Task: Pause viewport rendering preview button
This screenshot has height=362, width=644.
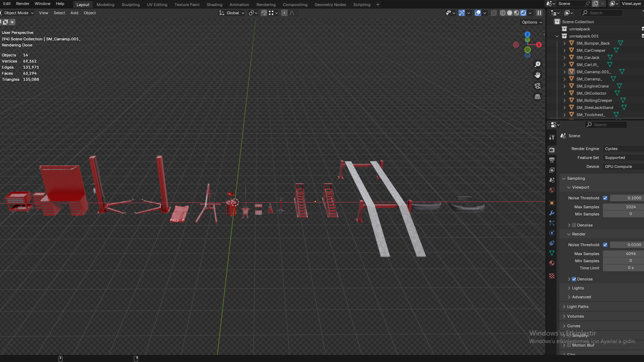Action: (x=539, y=13)
